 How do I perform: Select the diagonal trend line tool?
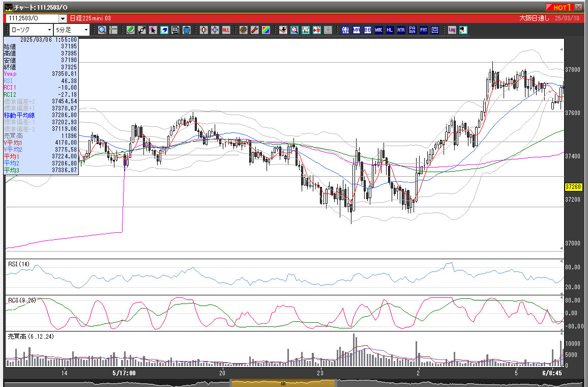[x=142, y=30]
